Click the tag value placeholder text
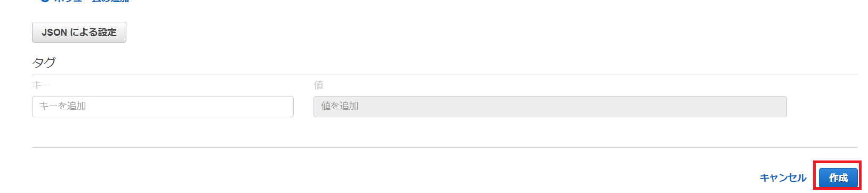Image resolution: width=868 pixels, height=193 pixels. [340, 106]
